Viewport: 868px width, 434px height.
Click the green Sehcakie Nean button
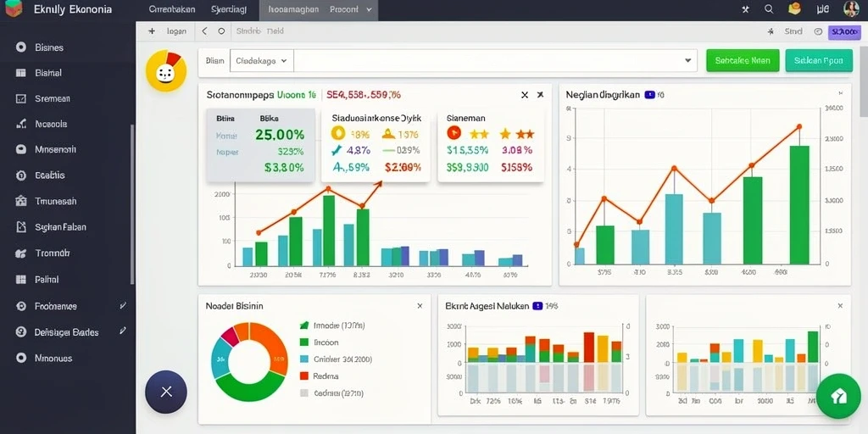click(743, 61)
